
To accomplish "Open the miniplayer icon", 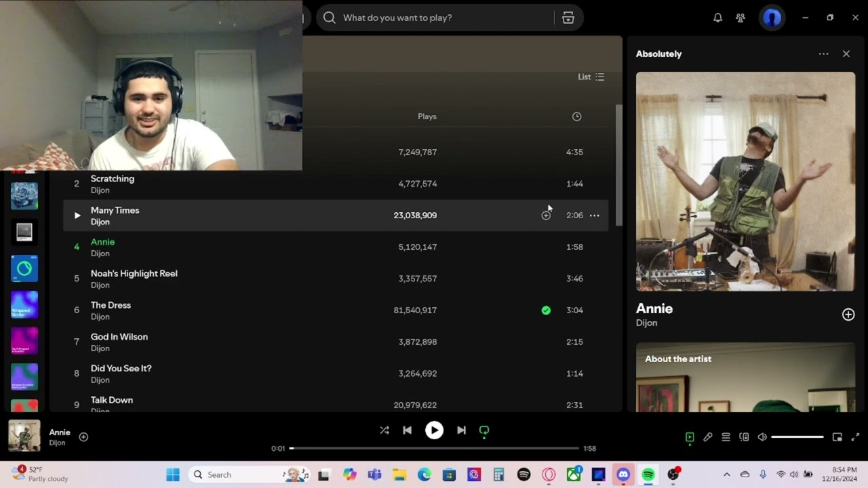I will 837,437.
